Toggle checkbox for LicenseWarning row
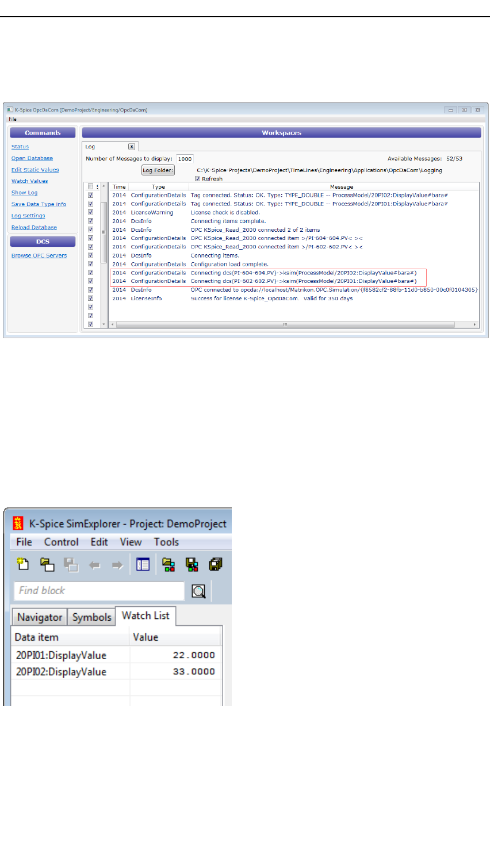The height and width of the screenshot is (868, 490). coord(90,212)
